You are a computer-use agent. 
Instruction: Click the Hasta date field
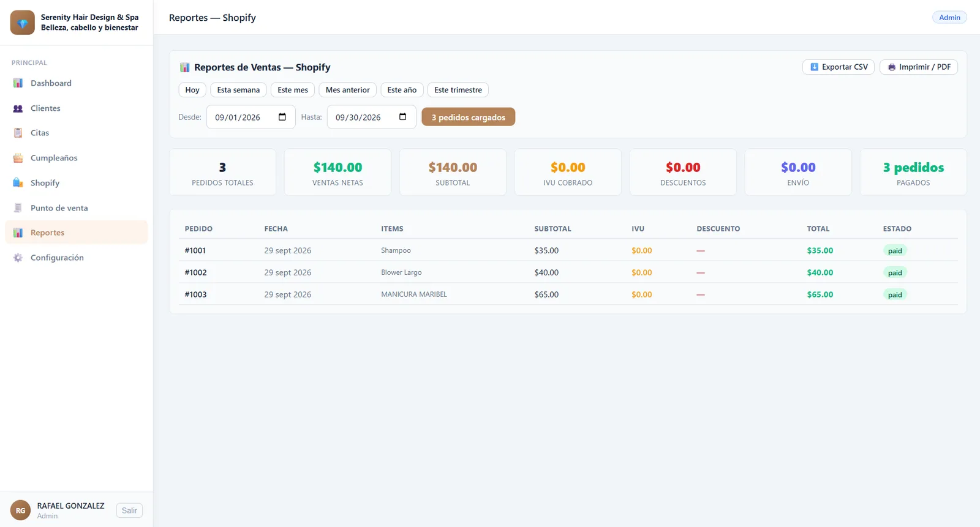click(x=372, y=117)
